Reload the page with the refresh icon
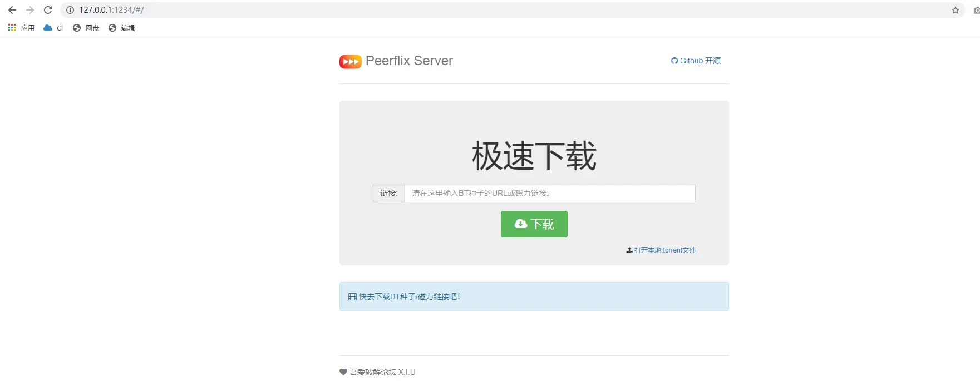980x381 pixels. [48, 10]
